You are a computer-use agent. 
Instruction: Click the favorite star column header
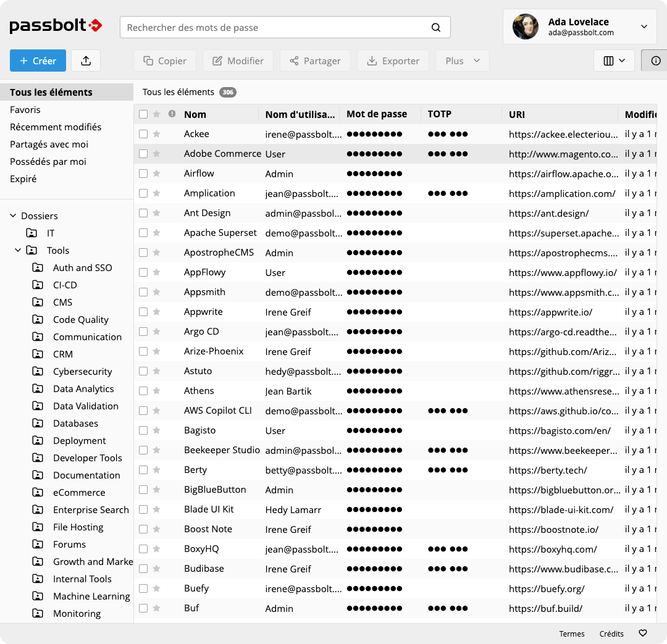(x=156, y=114)
